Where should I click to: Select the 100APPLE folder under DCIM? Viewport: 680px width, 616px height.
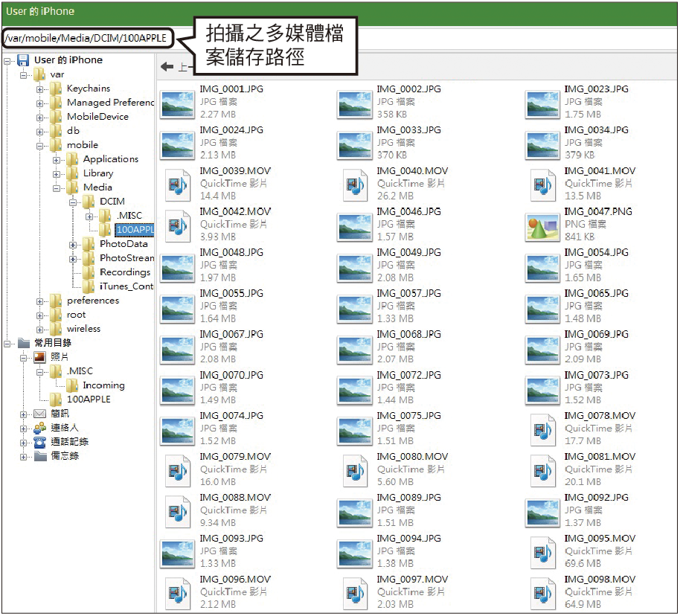135,229
